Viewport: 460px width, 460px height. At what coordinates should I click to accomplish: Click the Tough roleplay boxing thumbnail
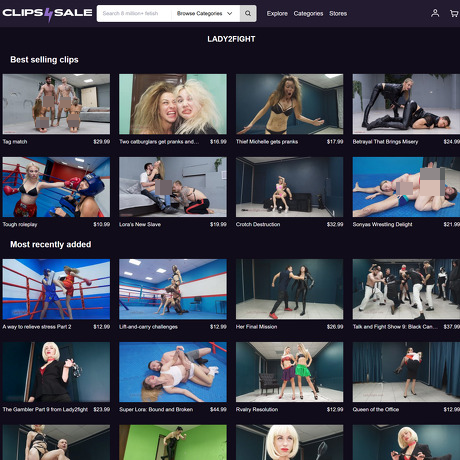point(56,187)
